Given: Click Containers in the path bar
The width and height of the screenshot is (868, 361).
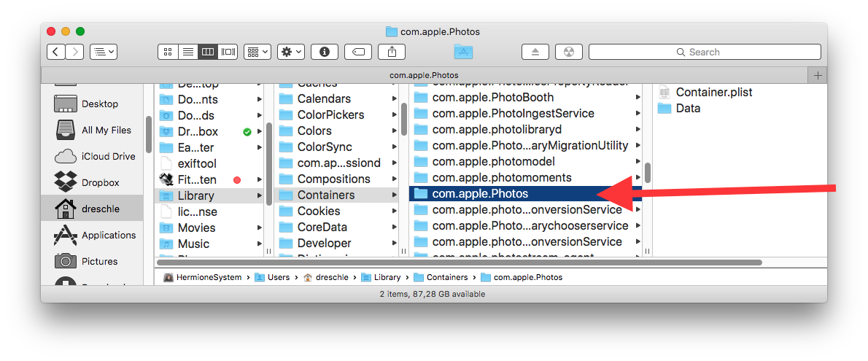Looking at the screenshot, I should click(x=441, y=277).
